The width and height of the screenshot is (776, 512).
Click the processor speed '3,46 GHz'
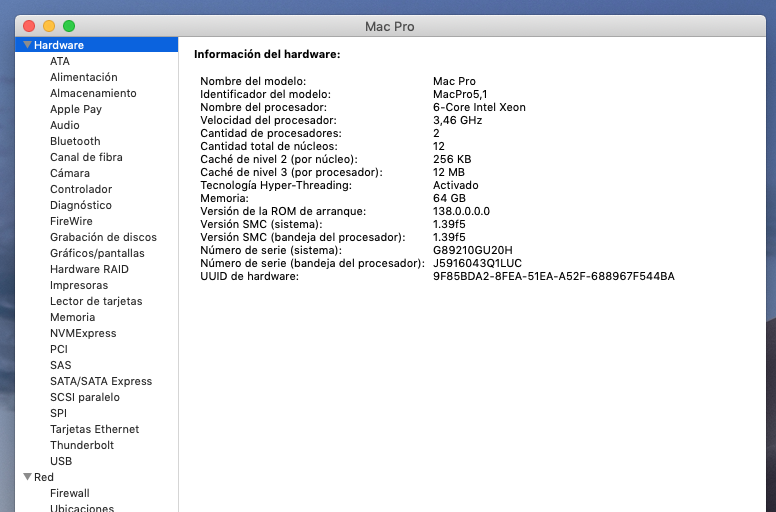coord(457,120)
